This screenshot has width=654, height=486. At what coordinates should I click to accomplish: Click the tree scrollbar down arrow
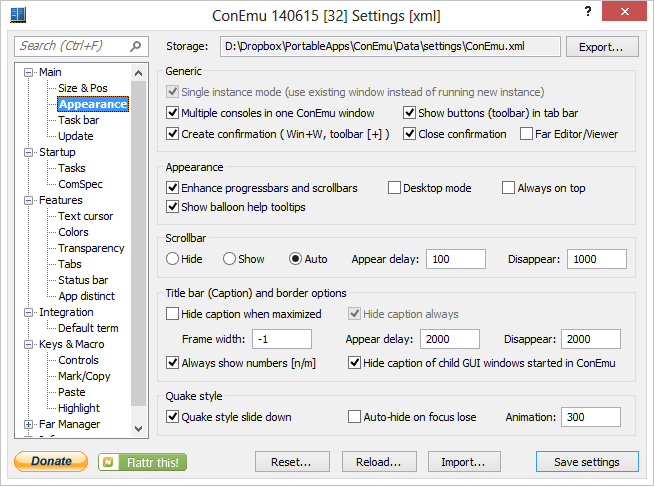click(138, 428)
